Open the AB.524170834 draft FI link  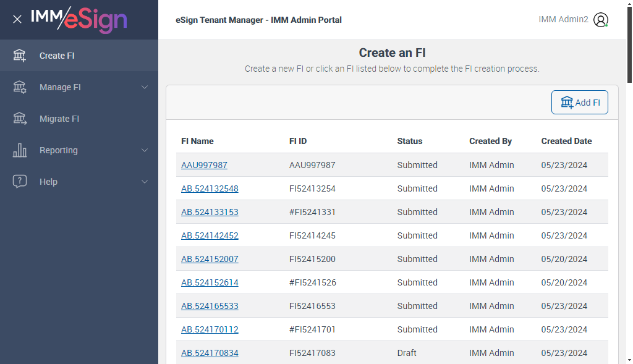tap(210, 353)
